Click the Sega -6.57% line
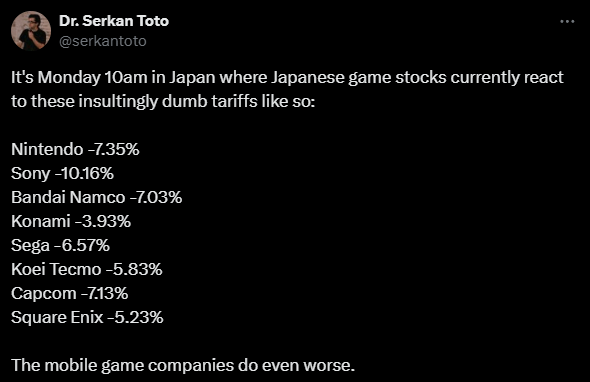The image size is (590, 382). tap(60, 246)
